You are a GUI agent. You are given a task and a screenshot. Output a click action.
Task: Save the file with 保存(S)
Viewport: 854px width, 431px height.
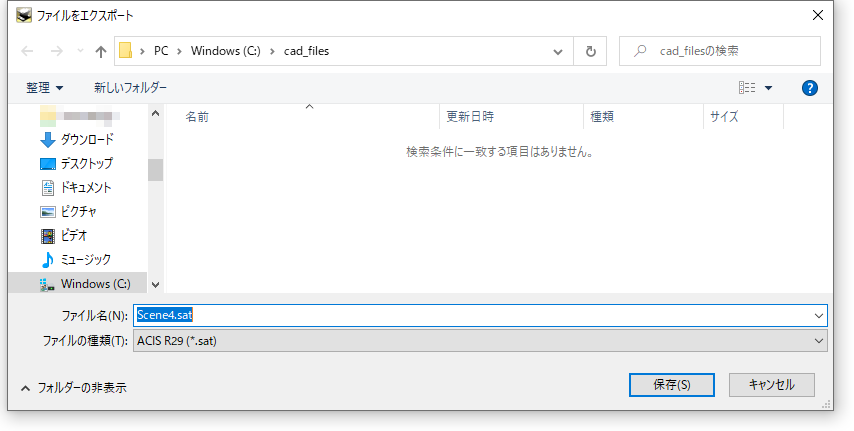672,385
